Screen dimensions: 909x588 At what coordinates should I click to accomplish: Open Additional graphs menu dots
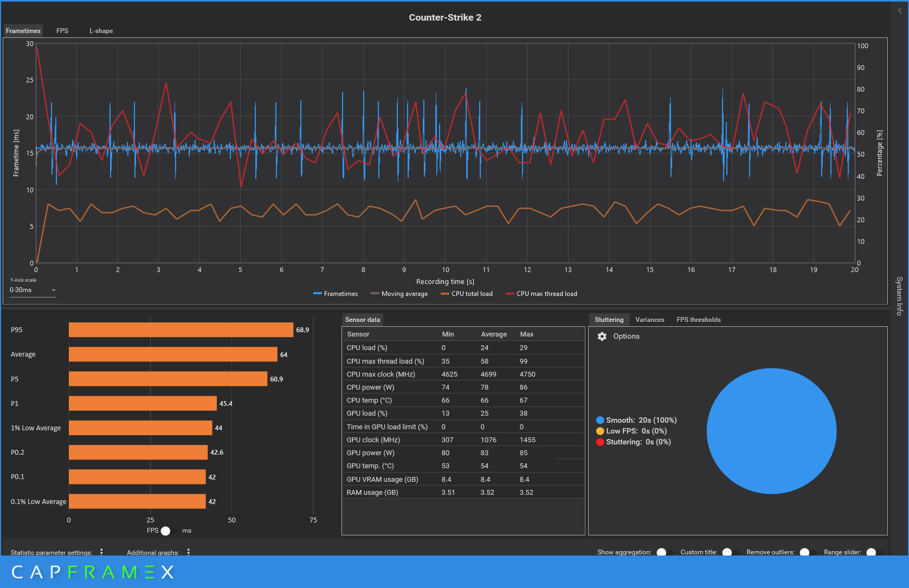point(188,552)
